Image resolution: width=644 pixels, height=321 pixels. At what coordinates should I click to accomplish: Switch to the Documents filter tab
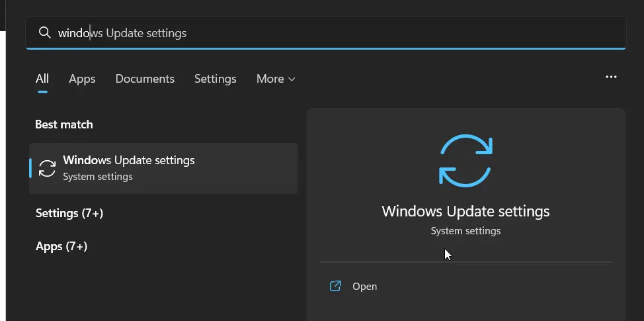[x=145, y=79]
